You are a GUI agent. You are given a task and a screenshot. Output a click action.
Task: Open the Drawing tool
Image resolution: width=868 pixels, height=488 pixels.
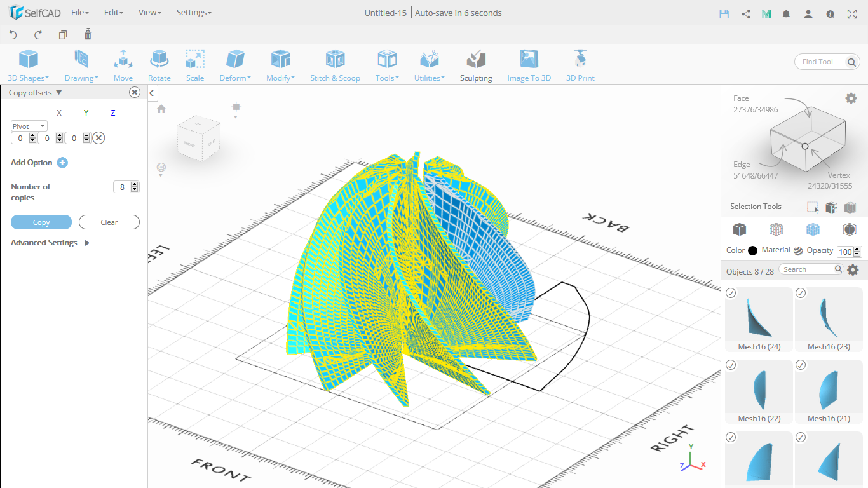click(x=81, y=66)
